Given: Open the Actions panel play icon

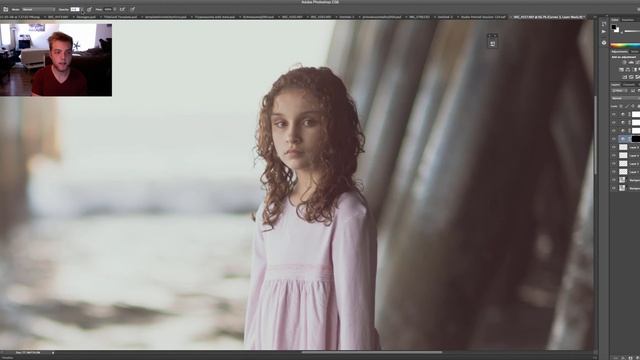Looking at the screenshot, I should pos(604,32).
